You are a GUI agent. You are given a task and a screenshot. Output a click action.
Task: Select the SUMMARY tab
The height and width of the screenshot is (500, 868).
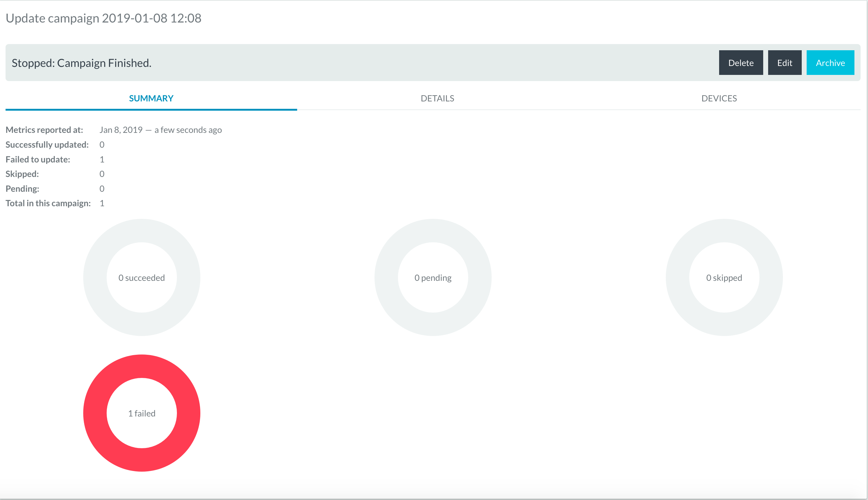tap(151, 99)
